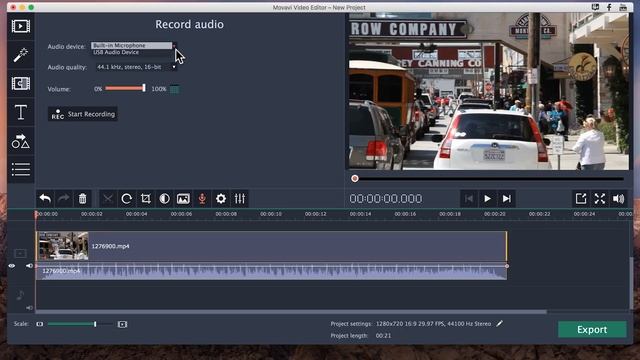Viewport: 640px width, 360px height.
Task: Click the Start Recording button
Action: point(83,114)
